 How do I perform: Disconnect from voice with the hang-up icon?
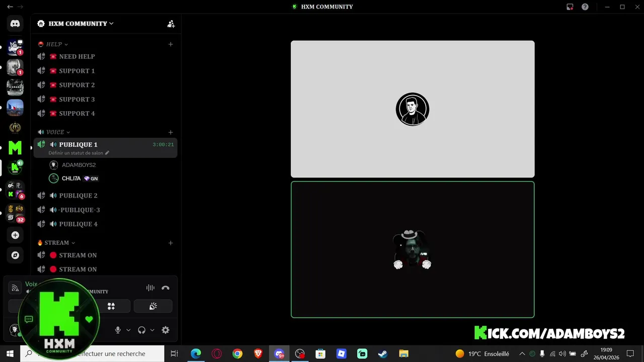pos(166,288)
